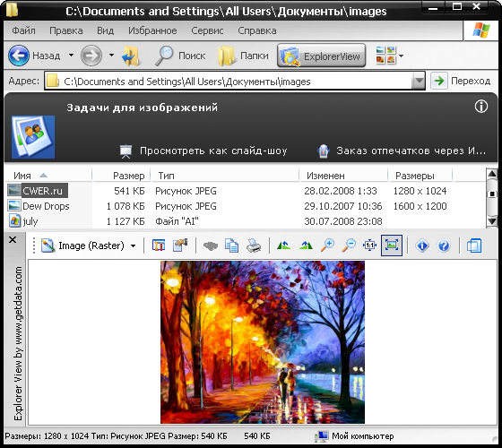Click into the Адрес address field
502x448 pixels.
tap(229, 82)
